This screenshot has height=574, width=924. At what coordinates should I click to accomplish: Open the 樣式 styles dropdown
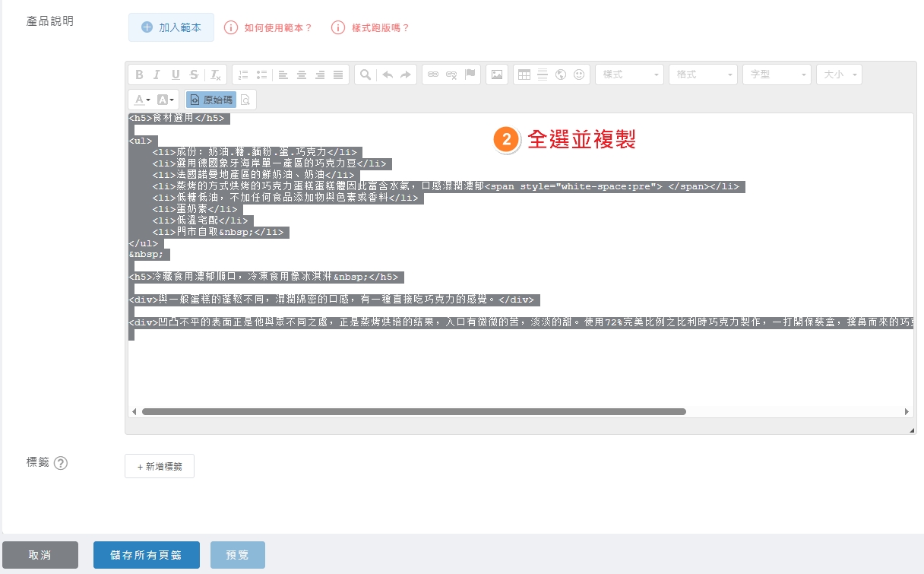(629, 75)
